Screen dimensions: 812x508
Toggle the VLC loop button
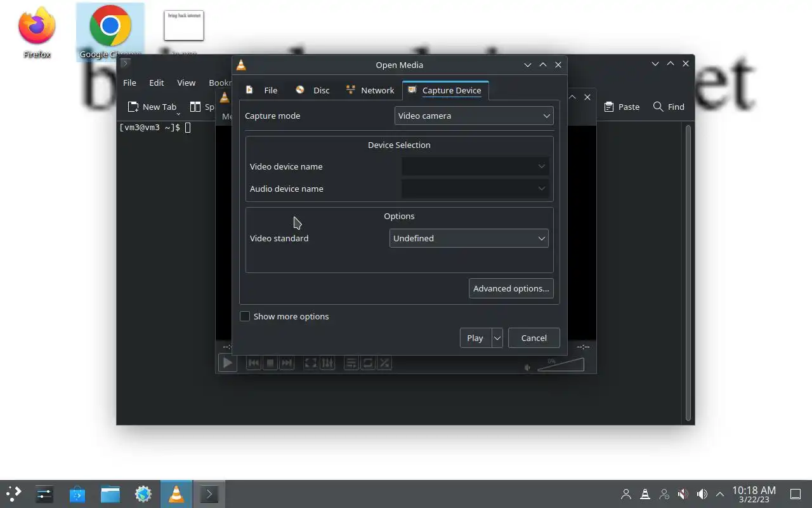368,363
